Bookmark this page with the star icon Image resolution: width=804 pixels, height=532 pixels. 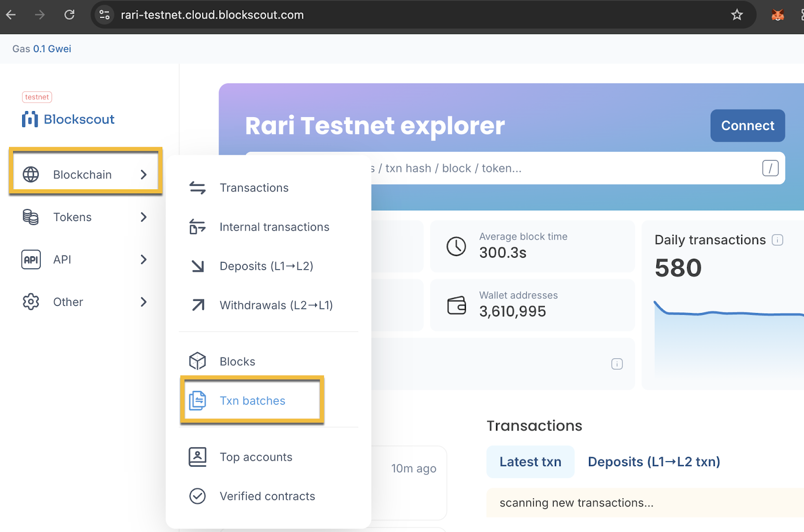point(737,15)
